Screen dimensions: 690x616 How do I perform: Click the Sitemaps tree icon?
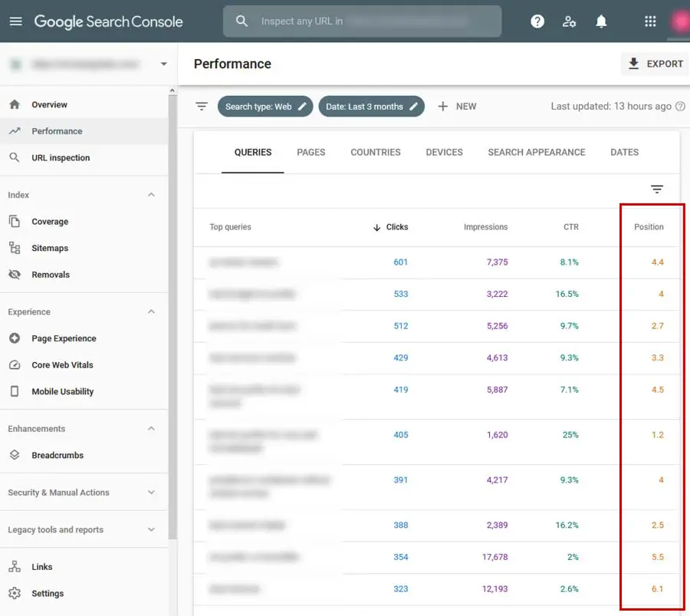tap(15, 248)
